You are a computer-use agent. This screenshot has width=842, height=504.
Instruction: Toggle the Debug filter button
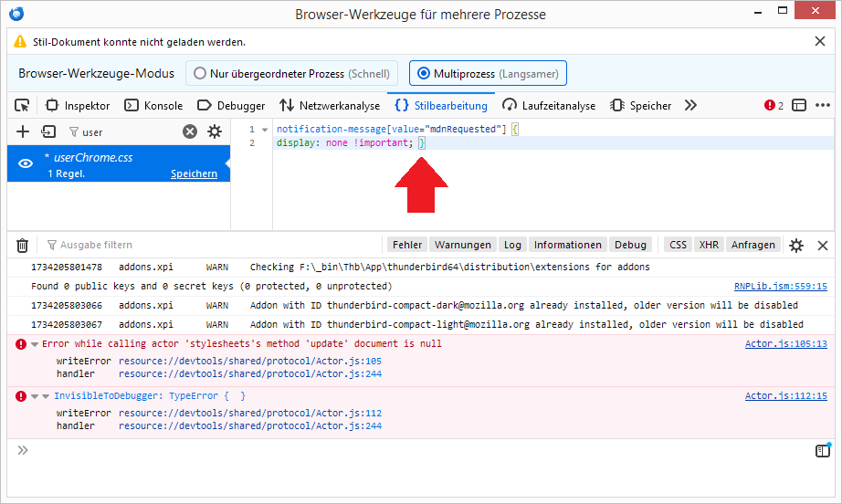click(x=630, y=245)
